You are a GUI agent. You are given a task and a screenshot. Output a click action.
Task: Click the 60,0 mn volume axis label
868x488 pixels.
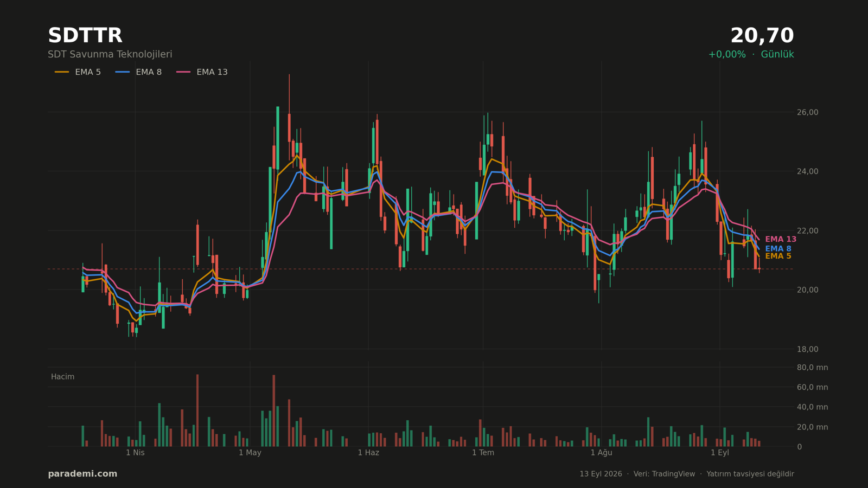[813, 387]
